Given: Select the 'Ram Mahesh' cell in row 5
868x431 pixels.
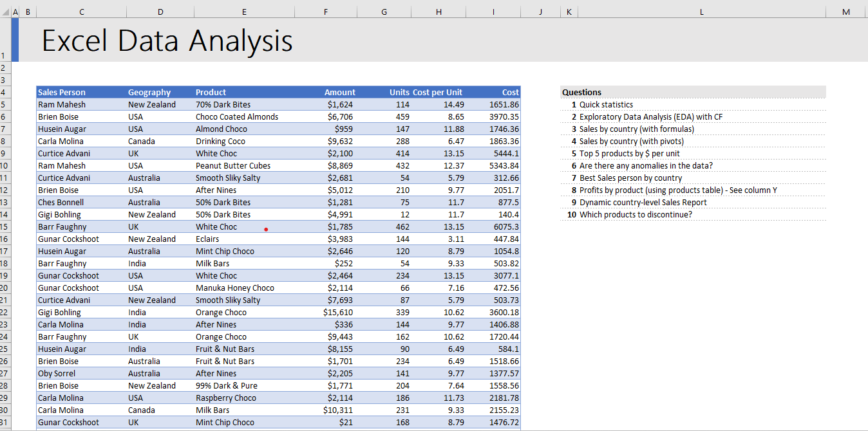Looking at the screenshot, I should (x=61, y=104).
